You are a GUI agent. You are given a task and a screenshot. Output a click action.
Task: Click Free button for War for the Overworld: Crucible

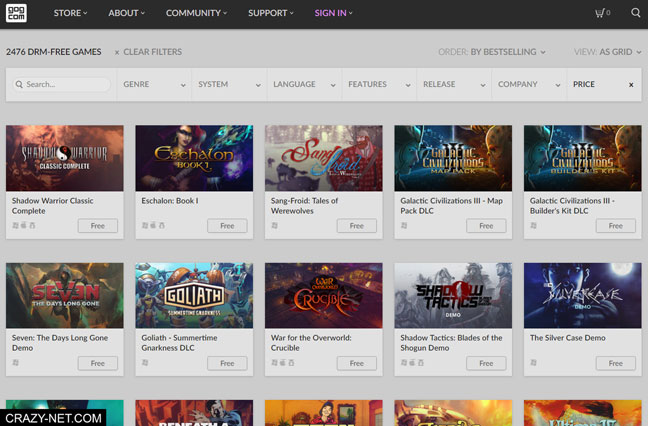click(x=357, y=363)
